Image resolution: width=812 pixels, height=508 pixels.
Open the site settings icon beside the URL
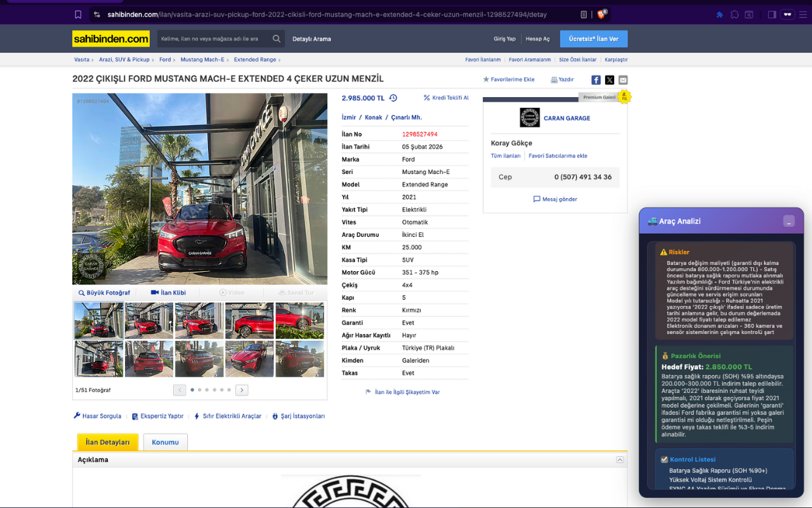click(96, 15)
